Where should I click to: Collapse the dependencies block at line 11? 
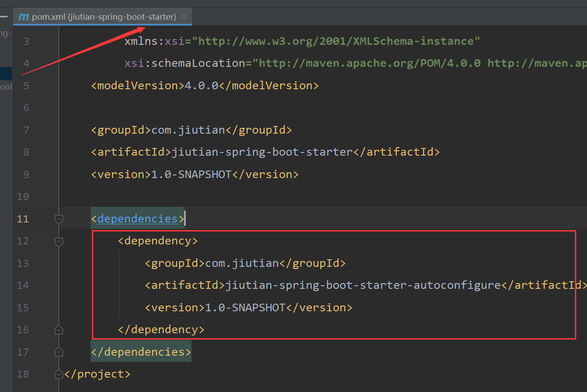pos(58,219)
